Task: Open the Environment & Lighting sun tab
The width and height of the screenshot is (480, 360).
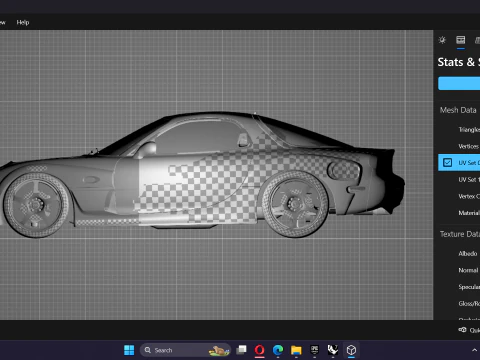Action: point(442,40)
